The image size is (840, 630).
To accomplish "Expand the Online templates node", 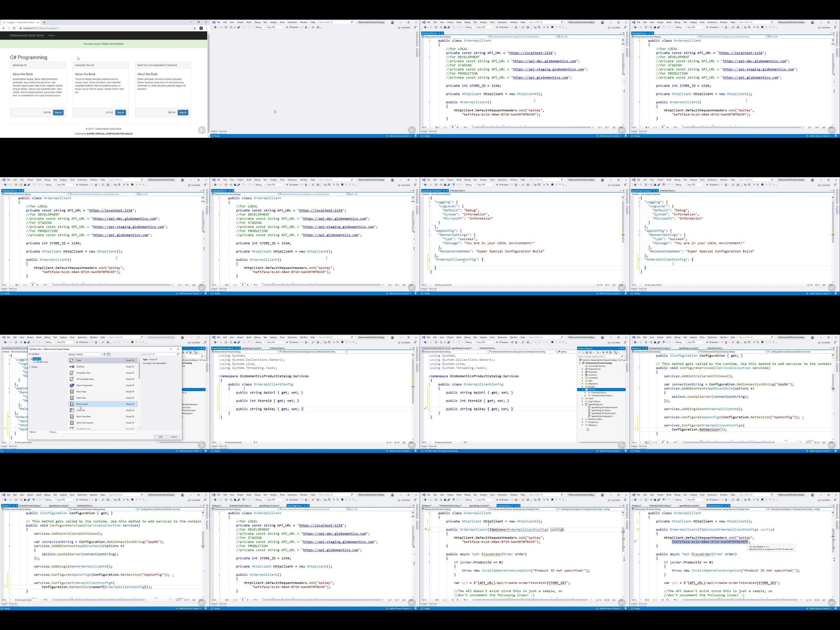I will click(x=30, y=367).
